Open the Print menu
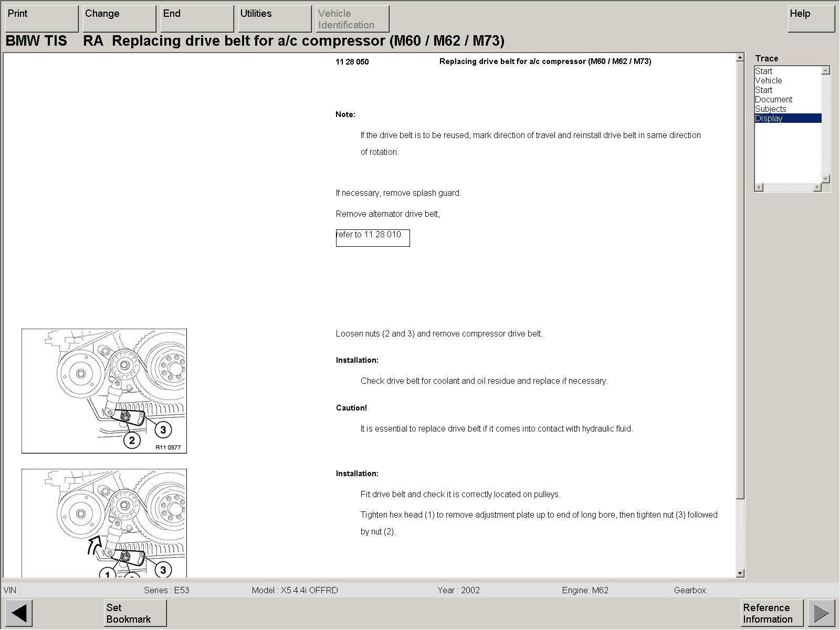The image size is (840, 630). pyautogui.click(x=41, y=18)
